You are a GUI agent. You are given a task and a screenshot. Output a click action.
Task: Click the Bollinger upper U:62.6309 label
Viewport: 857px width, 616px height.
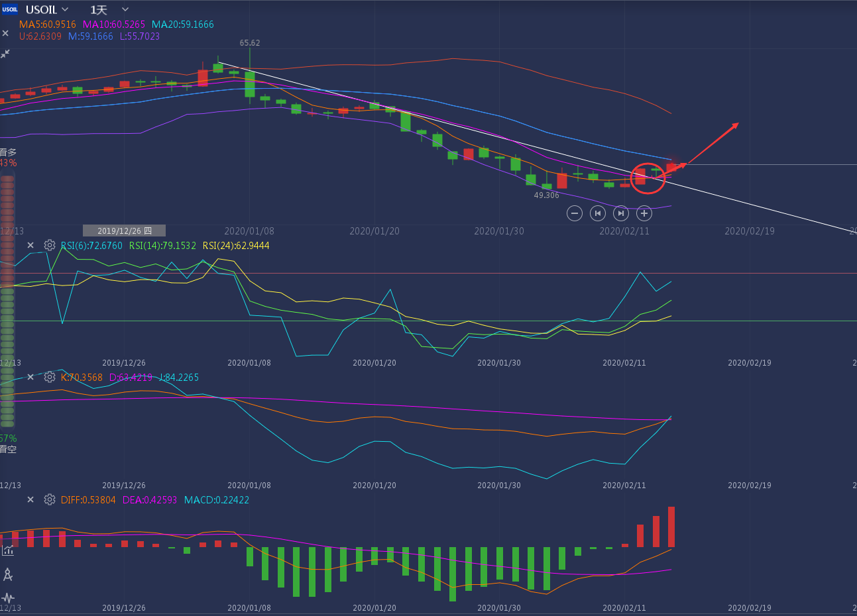[x=40, y=36]
